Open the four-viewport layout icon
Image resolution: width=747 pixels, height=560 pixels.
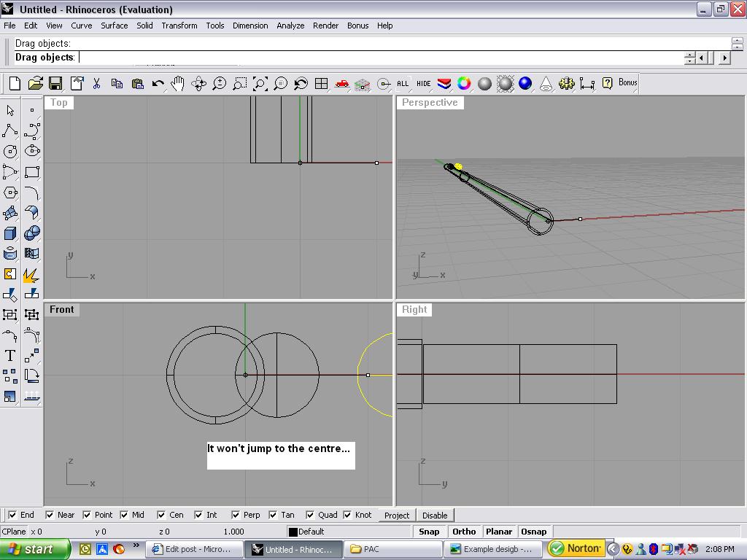[x=321, y=84]
